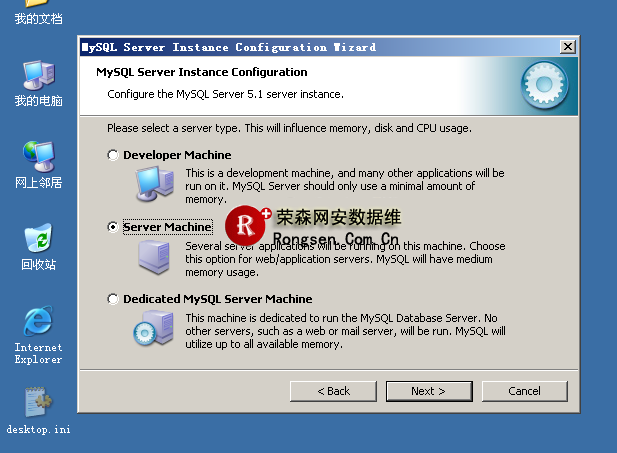
Task: Click the MySQL gear logo in header
Action: click(545, 85)
